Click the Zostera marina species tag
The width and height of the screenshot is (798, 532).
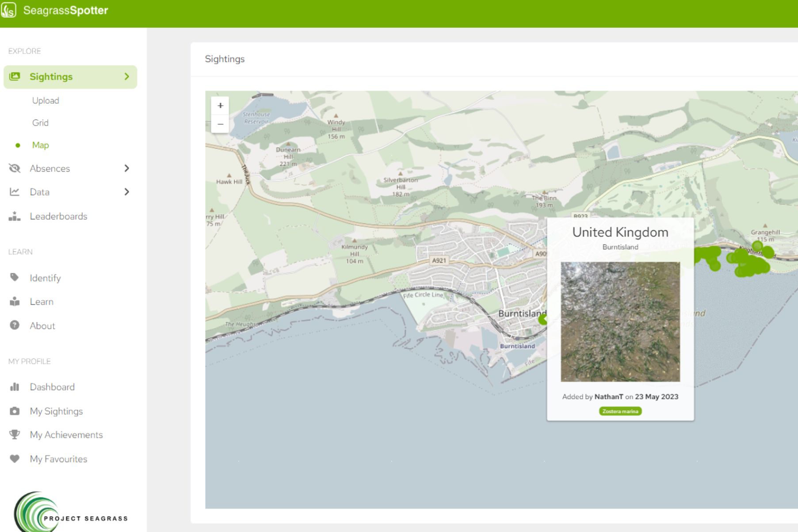[x=620, y=411]
